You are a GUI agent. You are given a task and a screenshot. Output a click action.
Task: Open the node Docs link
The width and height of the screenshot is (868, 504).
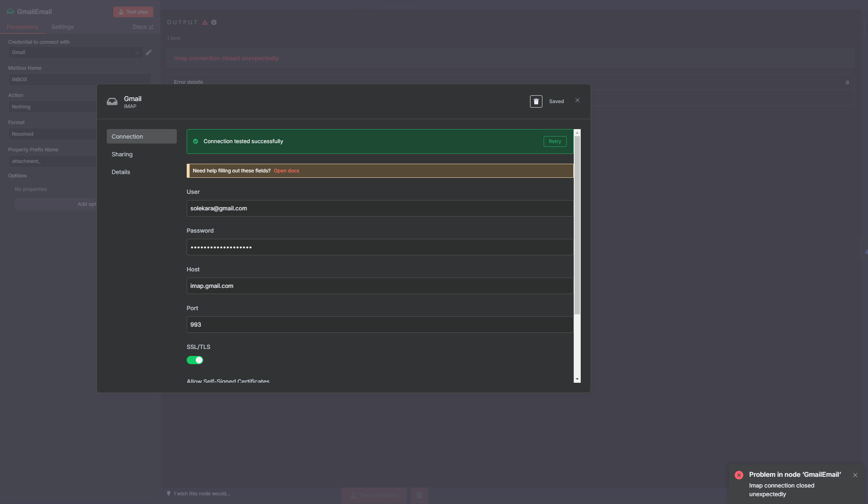(x=143, y=27)
